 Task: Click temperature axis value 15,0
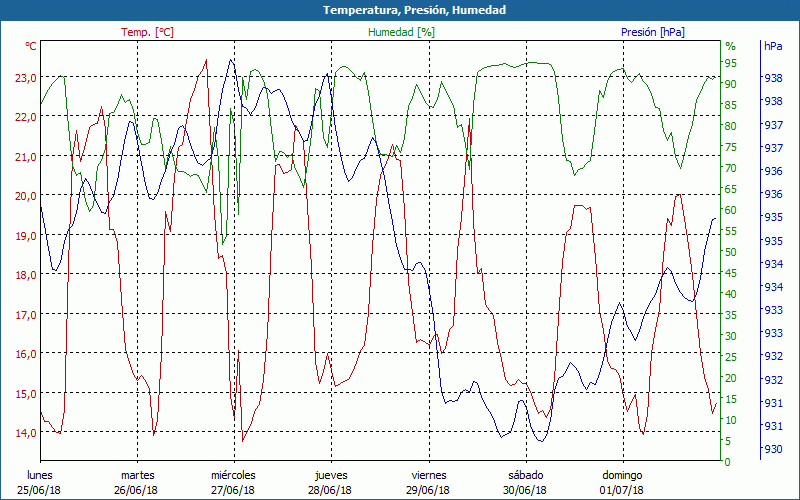click(x=27, y=394)
